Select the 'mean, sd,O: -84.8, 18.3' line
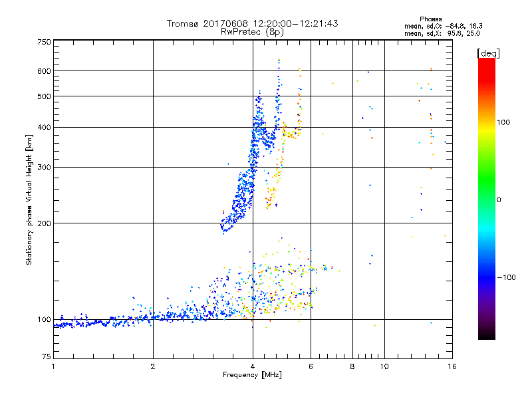 tap(443, 26)
